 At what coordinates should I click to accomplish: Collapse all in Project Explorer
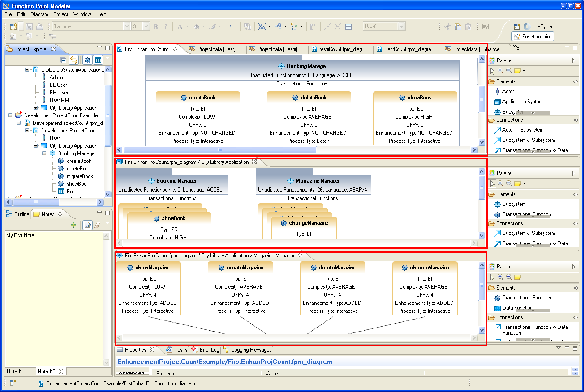[x=64, y=60]
